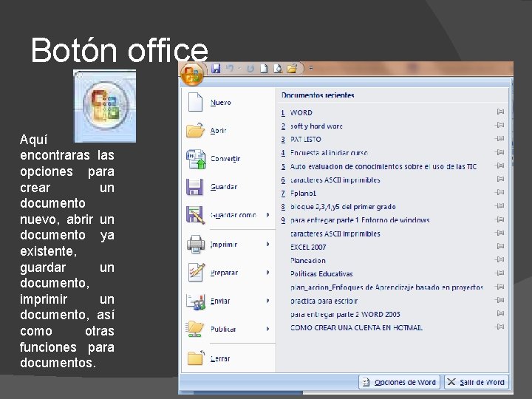Expand the Preparar submenu arrow
This screenshot has width=532, height=399.
point(267,273)
